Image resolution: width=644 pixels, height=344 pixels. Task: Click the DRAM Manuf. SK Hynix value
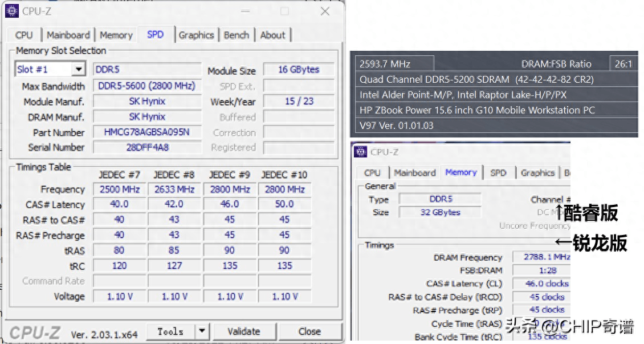coord(147,117)
